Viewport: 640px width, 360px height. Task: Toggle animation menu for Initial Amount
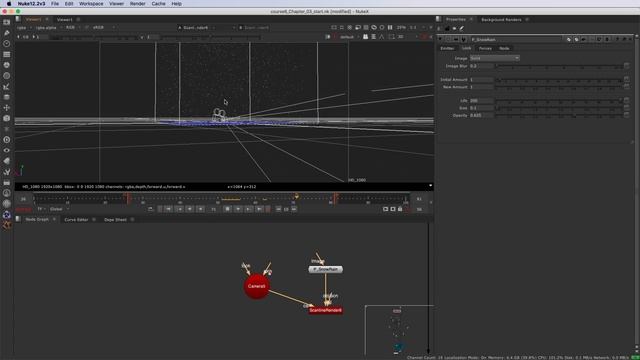point(627,79)
